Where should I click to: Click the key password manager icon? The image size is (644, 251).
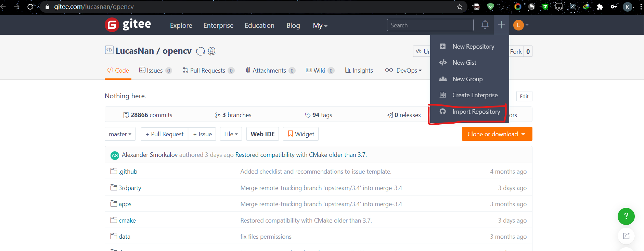pyautogui.click(x=614, y=7)
